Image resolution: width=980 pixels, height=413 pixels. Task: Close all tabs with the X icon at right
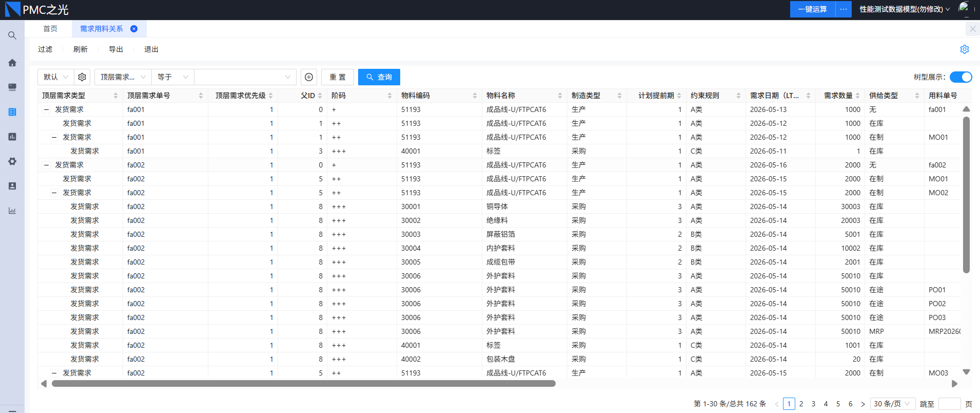pos(973,29)
